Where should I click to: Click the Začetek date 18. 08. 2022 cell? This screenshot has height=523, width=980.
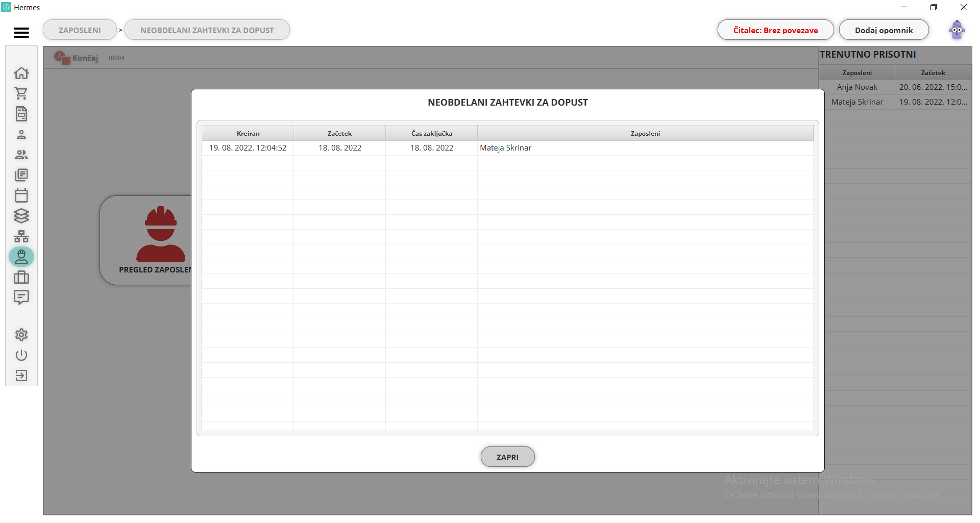point(339,148)
